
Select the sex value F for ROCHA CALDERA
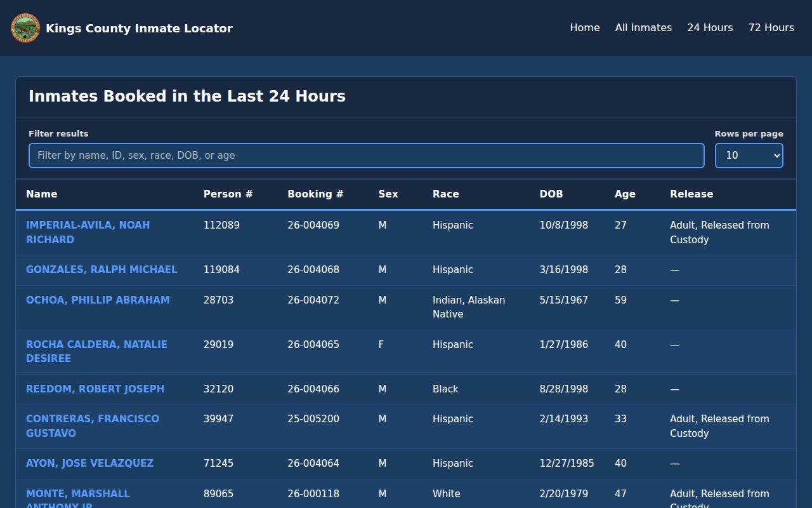click(381, 345)
